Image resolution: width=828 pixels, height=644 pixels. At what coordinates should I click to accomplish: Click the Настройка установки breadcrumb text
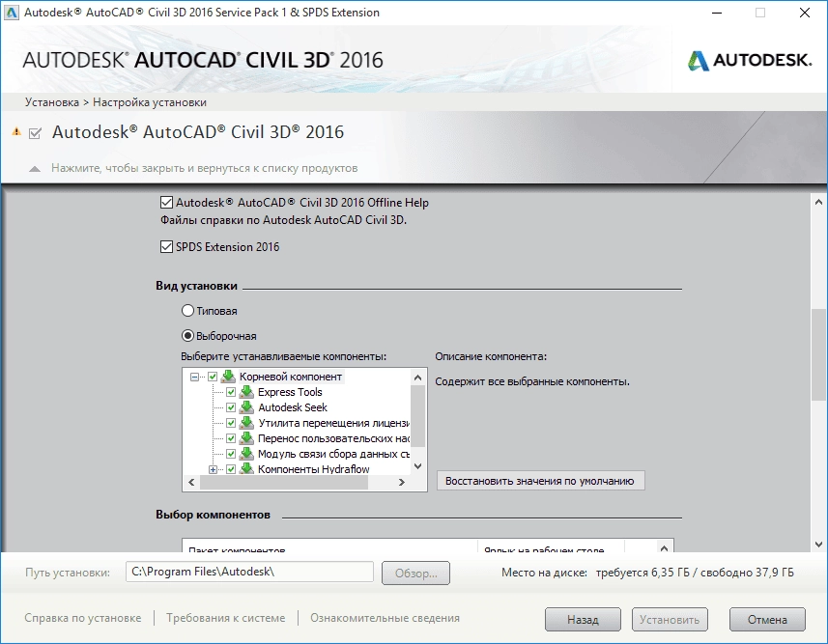(150, 102)
